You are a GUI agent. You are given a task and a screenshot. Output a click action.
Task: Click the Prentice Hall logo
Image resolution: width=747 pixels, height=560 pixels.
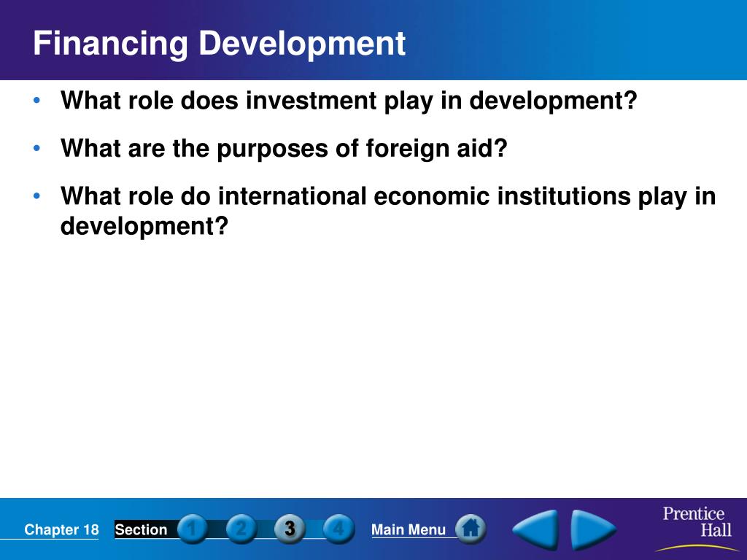point(697,529)
